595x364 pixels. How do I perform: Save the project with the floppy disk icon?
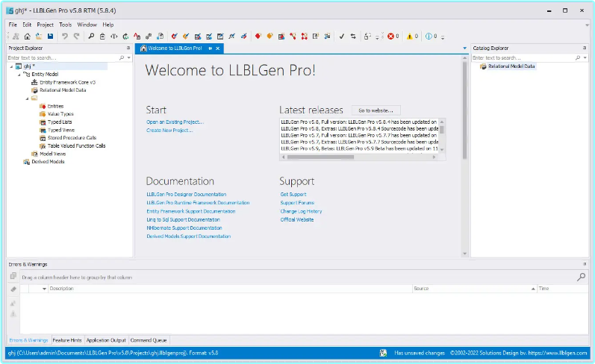(x=50, y=37)
